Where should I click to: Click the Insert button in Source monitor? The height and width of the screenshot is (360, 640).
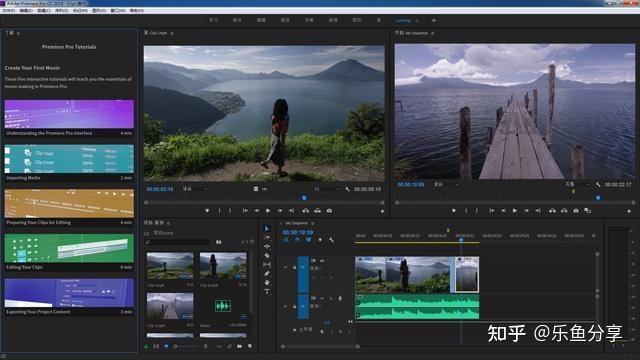pos(305,211)
